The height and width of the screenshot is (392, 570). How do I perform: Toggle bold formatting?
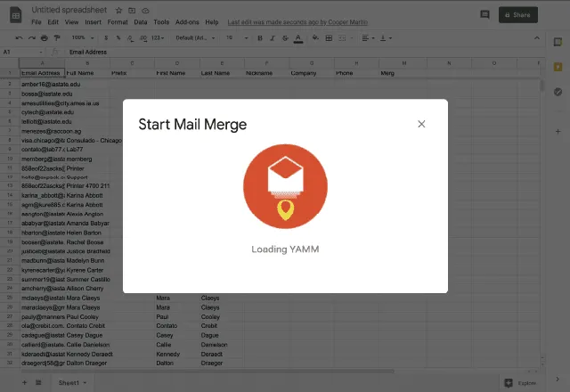point(260,37)
